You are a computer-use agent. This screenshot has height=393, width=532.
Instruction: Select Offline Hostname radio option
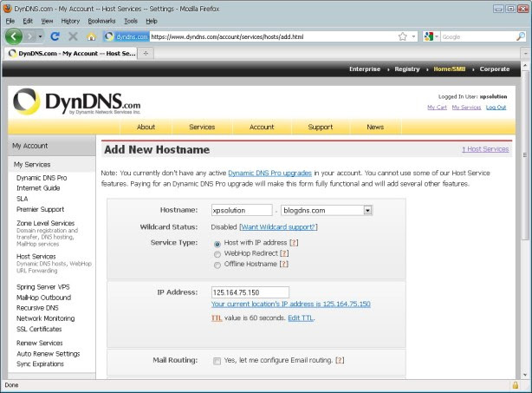tap(217, 265)
